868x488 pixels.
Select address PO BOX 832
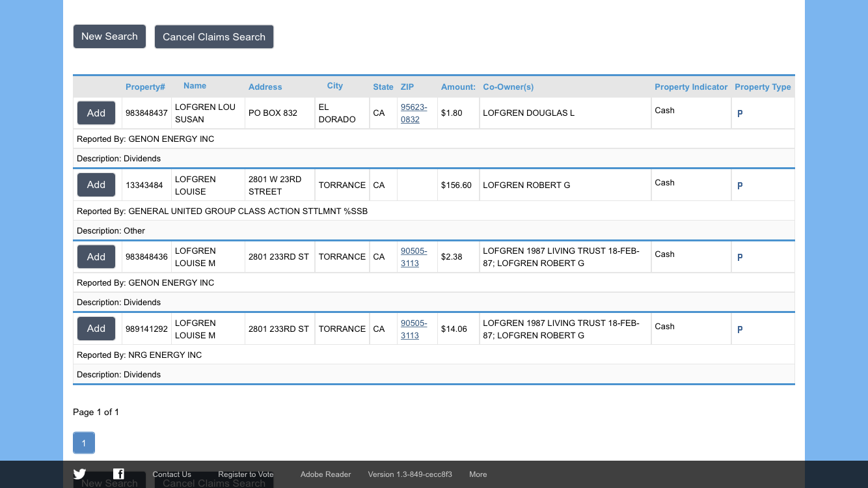click(273, 113)
